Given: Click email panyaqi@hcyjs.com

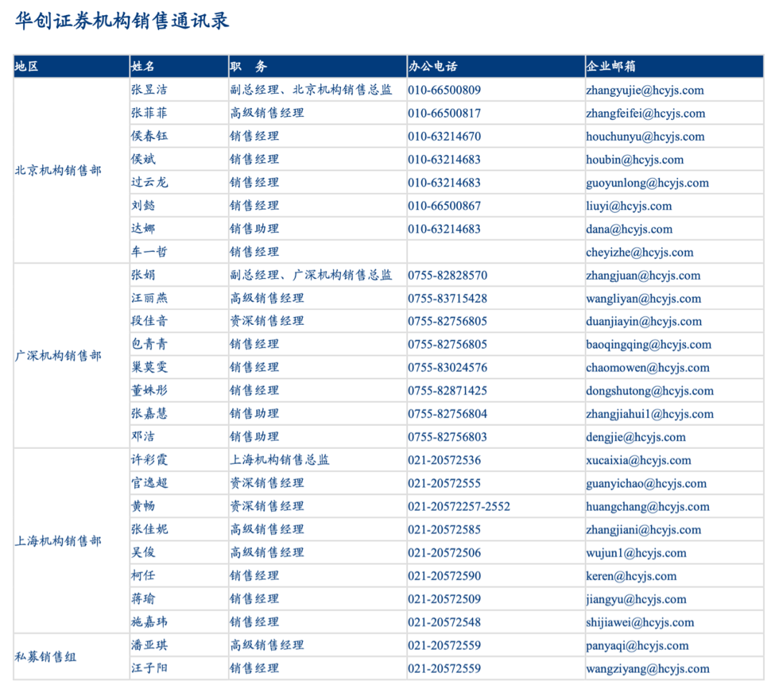Looking at the screenshot, I should 637,646.
